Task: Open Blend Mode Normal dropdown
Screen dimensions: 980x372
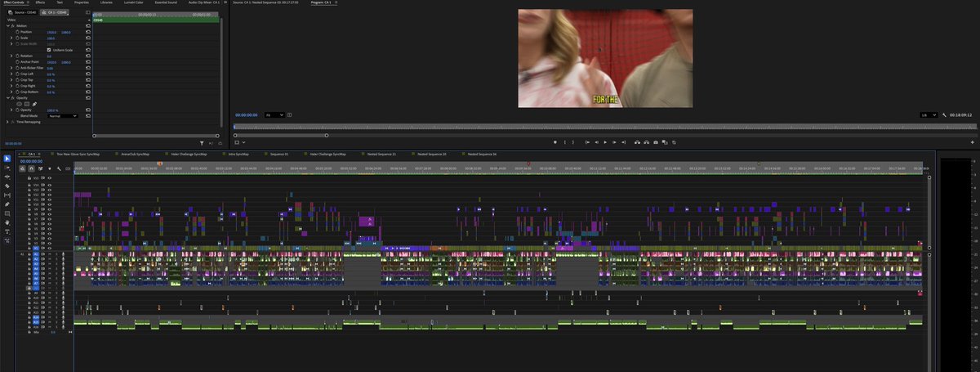Action: click(x=63, y=116)
